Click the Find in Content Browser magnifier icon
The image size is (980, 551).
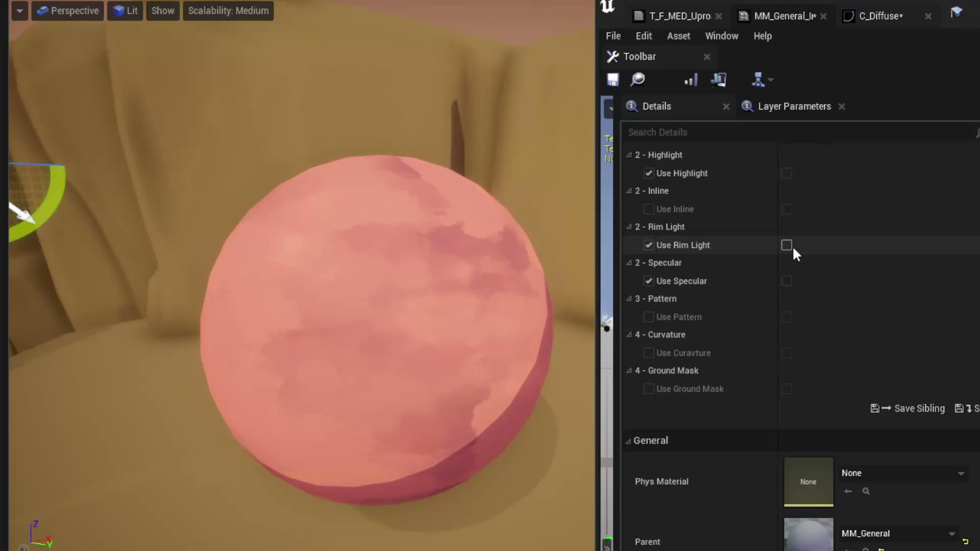(x=638, y=80)
